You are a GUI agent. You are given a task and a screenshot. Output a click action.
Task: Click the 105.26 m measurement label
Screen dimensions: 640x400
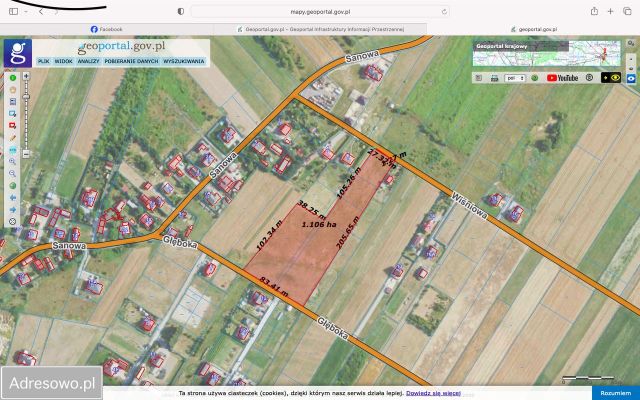click(348, 183)
